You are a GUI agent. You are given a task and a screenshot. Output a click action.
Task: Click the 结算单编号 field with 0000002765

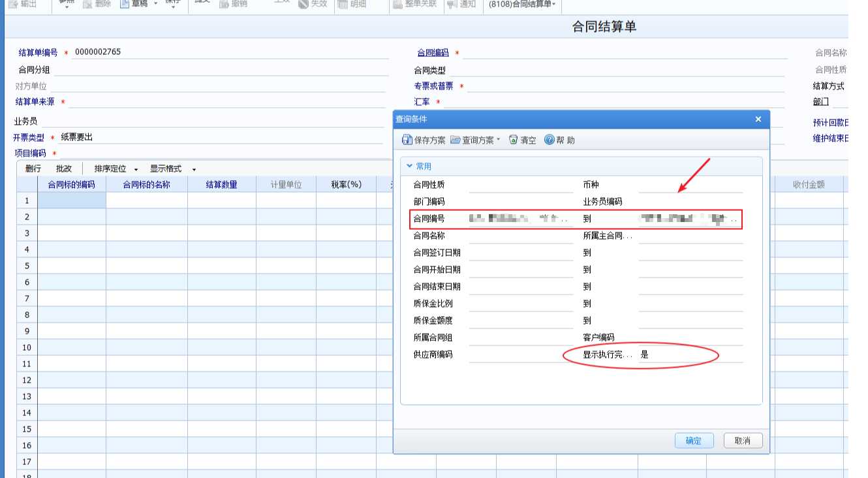click(x=230, y=52)
